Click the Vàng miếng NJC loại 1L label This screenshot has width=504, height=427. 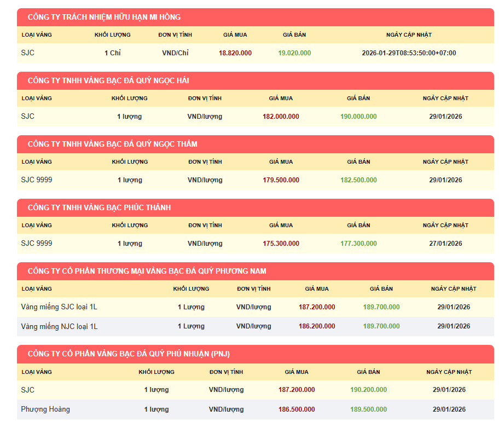point(59,326)
